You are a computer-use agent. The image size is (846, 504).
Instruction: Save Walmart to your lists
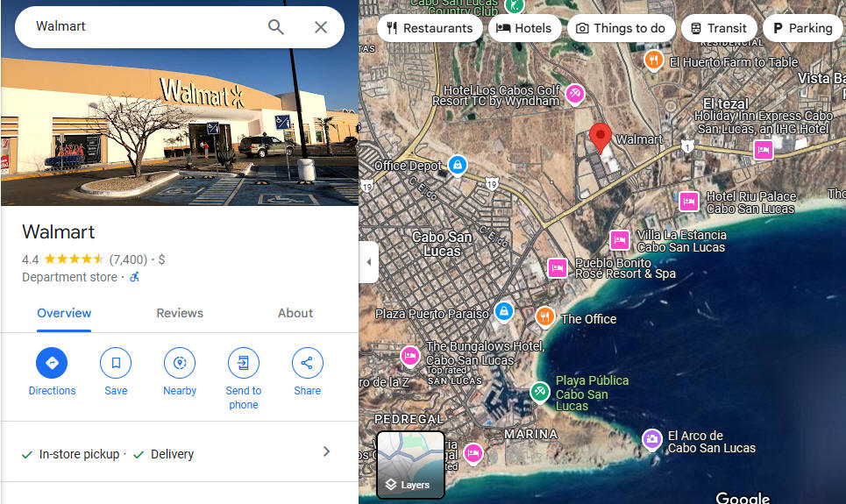click(x=116, y=363)
